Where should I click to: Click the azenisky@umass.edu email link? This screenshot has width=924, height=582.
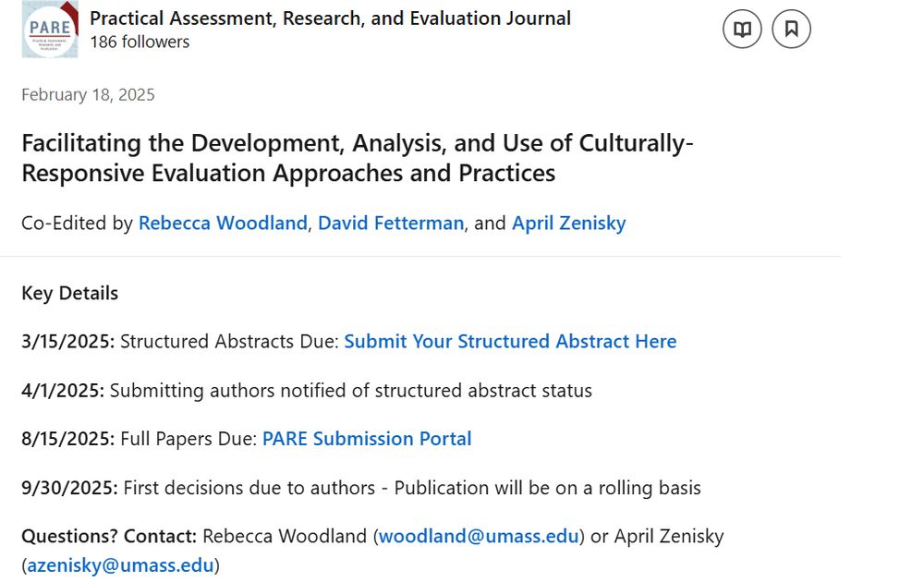click(120, 565)
